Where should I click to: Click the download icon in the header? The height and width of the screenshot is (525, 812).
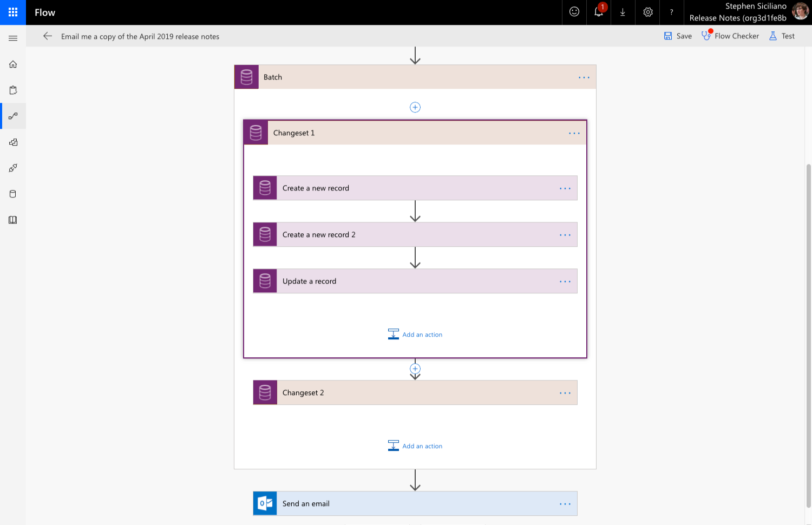point(622,12)
